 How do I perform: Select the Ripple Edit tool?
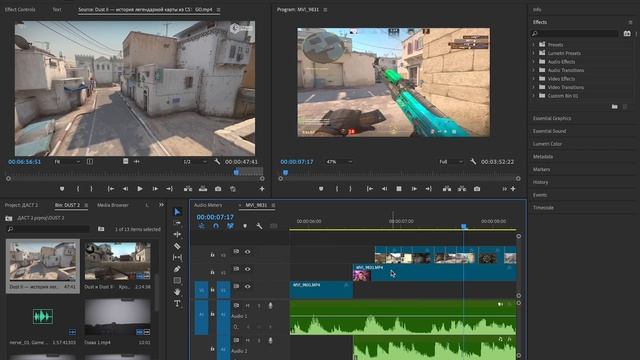tap(177, 234)
